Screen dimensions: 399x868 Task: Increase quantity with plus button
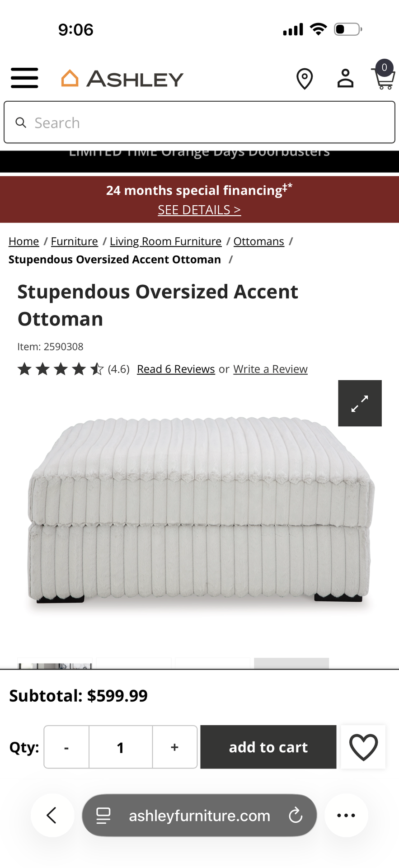click(175, 747)
